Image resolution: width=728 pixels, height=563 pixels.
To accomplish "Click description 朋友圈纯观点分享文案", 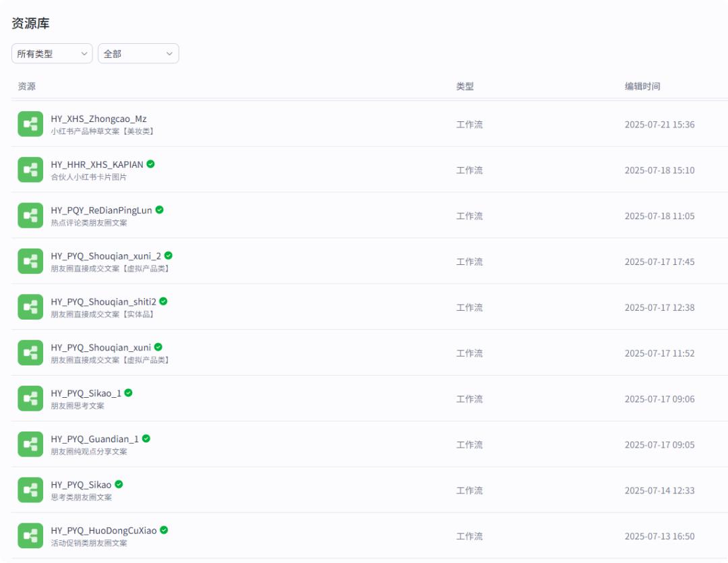I will click(x=89, y=452).
